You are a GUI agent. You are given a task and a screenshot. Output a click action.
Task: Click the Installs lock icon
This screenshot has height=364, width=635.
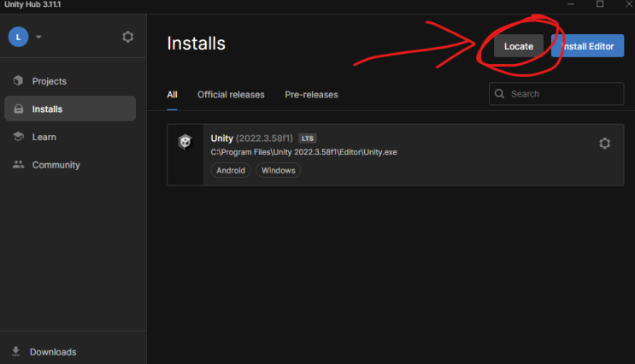[x=19, y=109]
